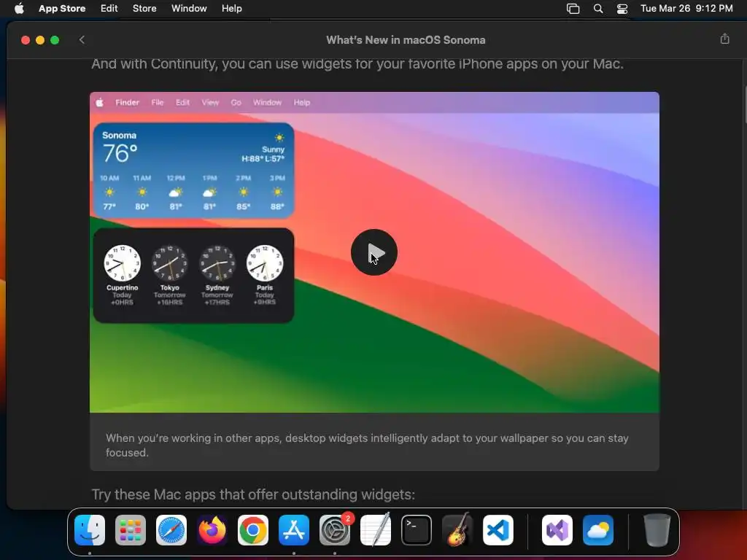747x560 pixels.
Task: Open the Store menu
Action: (144, 9)
